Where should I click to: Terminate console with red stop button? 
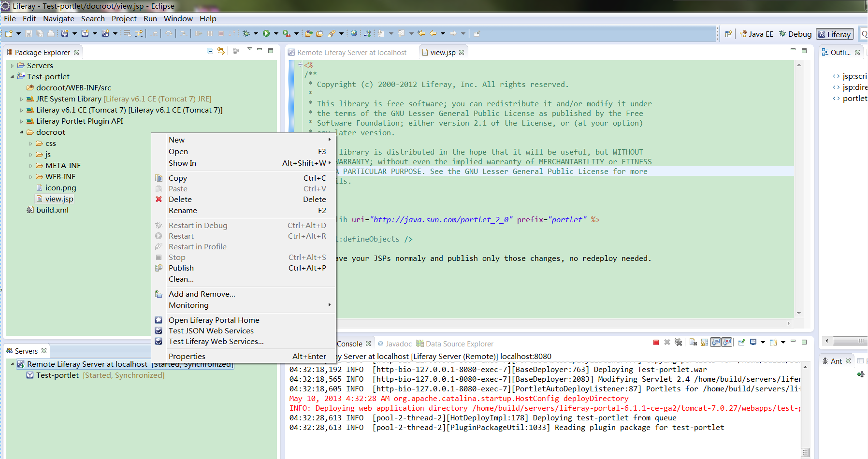click(656, 343)
